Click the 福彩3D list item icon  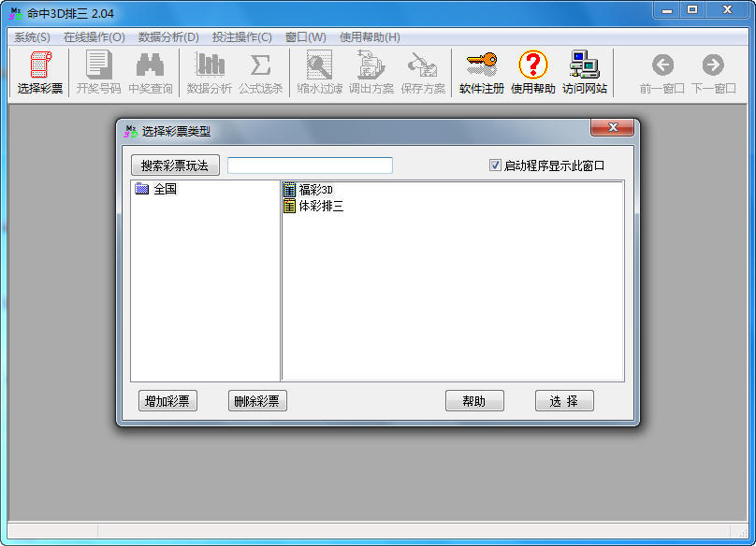click(x=289, y=190)
